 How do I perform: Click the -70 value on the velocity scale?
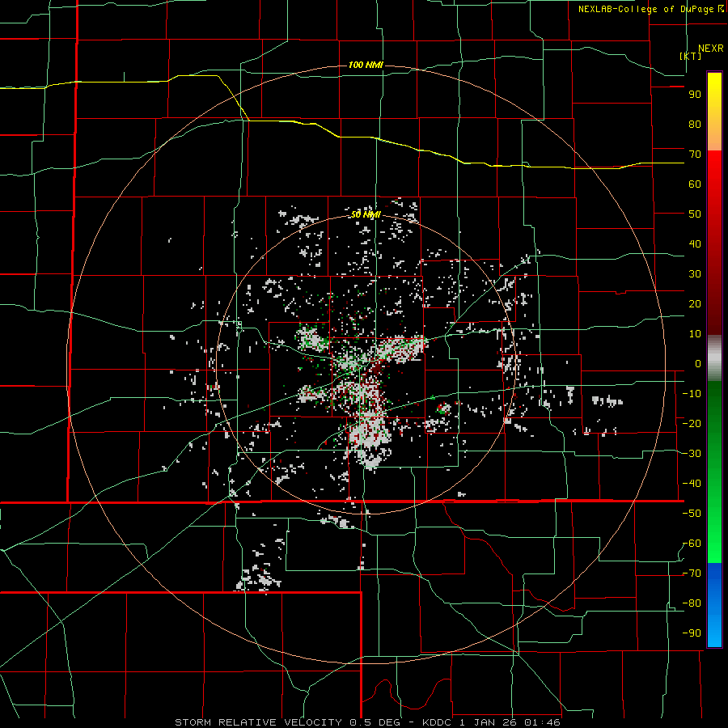point(692,574)
